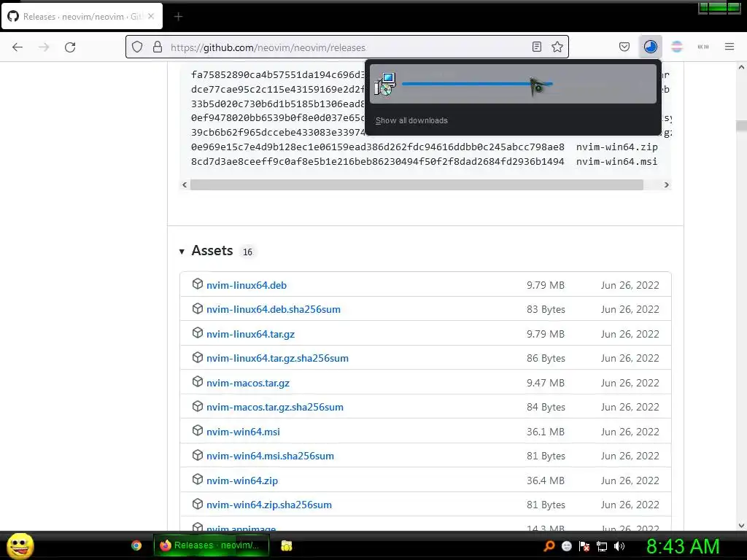Click page scrollbar up arrow
The height and width of the screenshot is (560, 747).
[741, 68]
